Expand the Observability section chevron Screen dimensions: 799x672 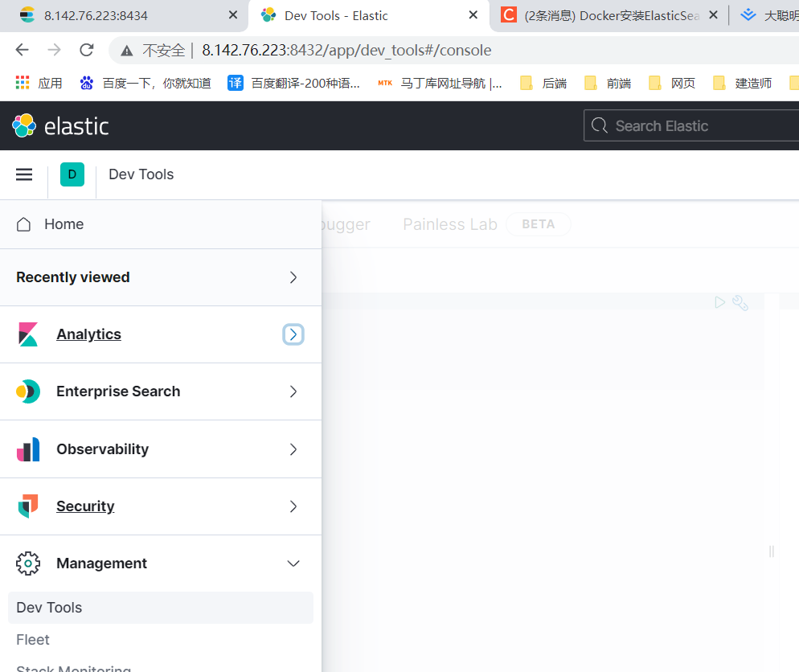293,449
